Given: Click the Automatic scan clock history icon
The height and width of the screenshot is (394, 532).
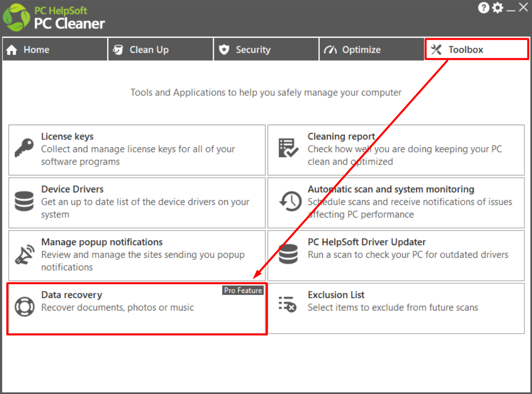Looking at the screenshot, I should pos(291,201).
